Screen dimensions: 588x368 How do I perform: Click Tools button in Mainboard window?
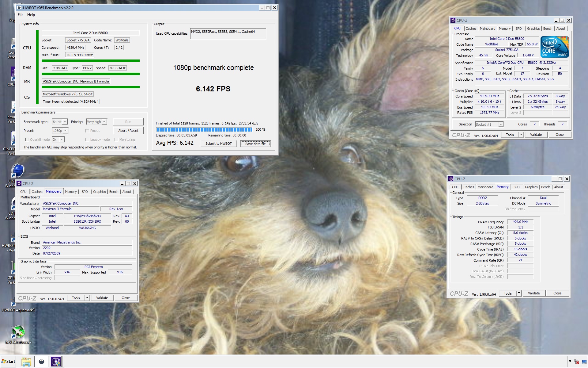coord(76,298)
